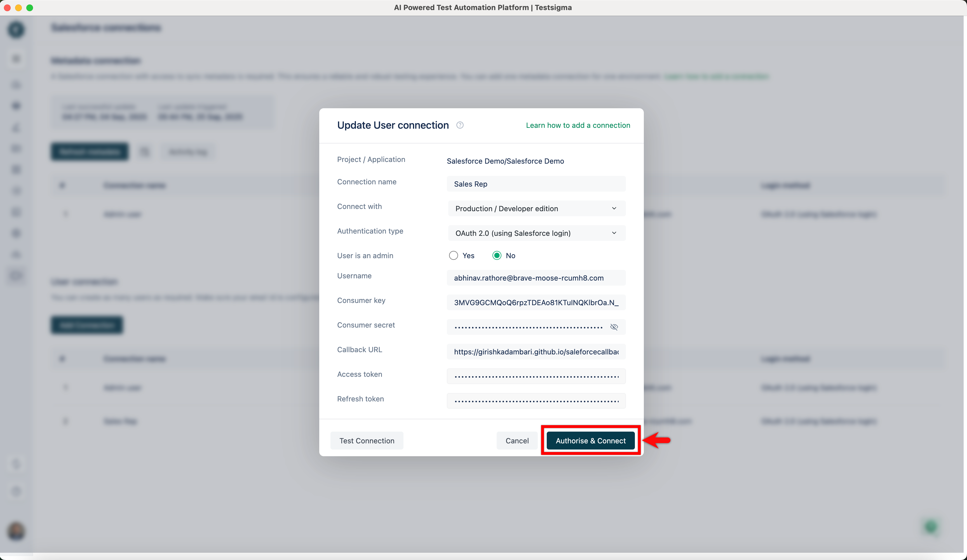Click the Test Connection button
Image resolution: width=967 pixels, height=560 pixels.
pyautogui.click(x=367, y=440)
